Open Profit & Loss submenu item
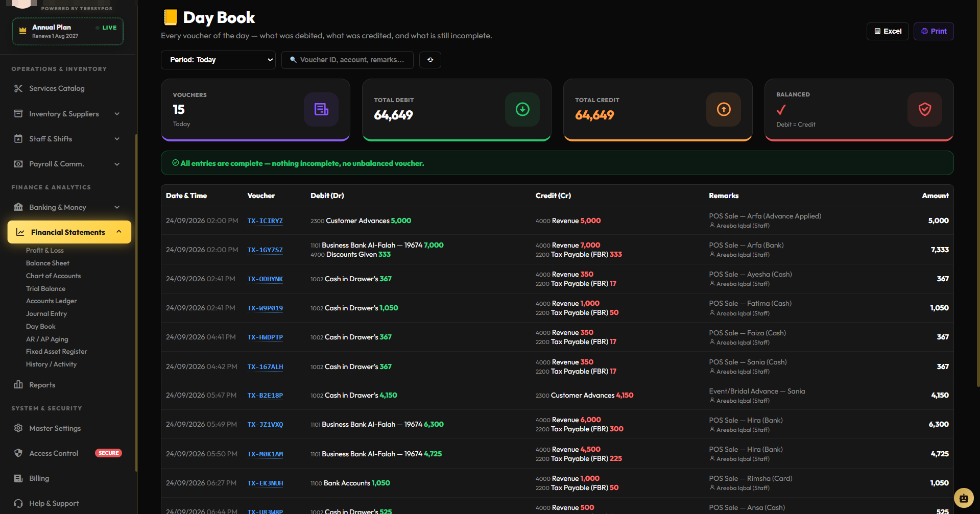The image size is (980, 514). [45, 251]
